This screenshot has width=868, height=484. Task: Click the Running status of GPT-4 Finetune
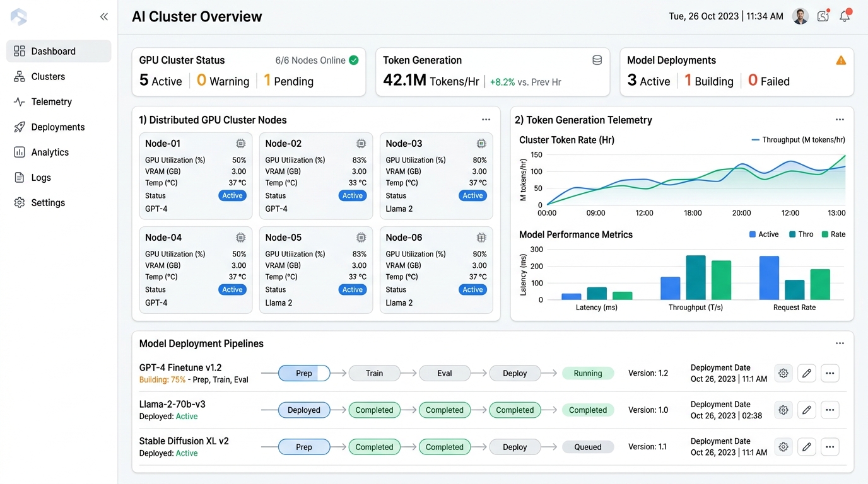click(588, 373)
